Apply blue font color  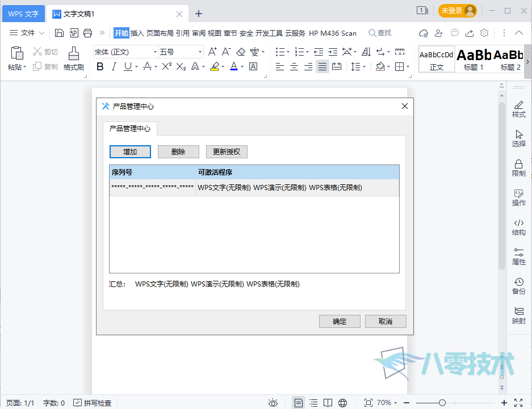click(234, 66)
